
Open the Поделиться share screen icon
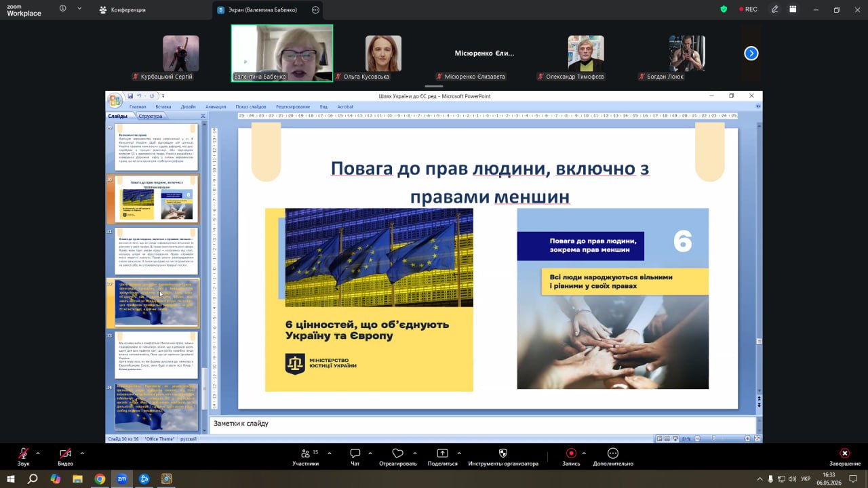(x=442, y=453)
